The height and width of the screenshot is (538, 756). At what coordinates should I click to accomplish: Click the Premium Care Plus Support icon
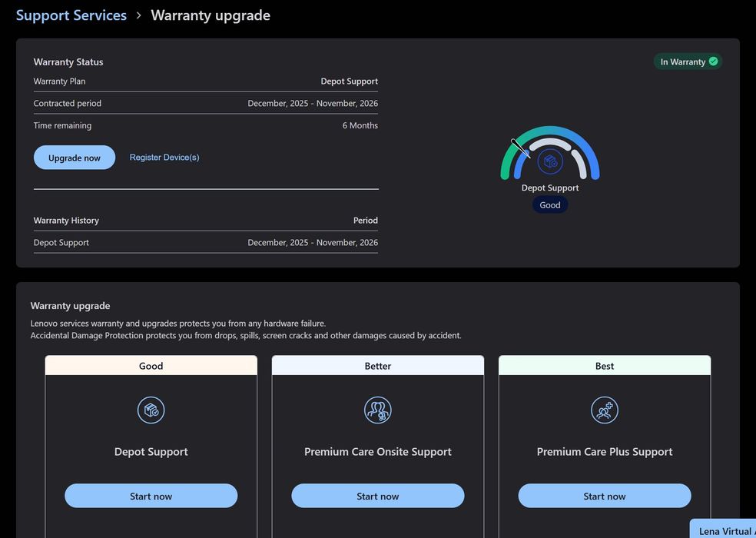(605, 410)
